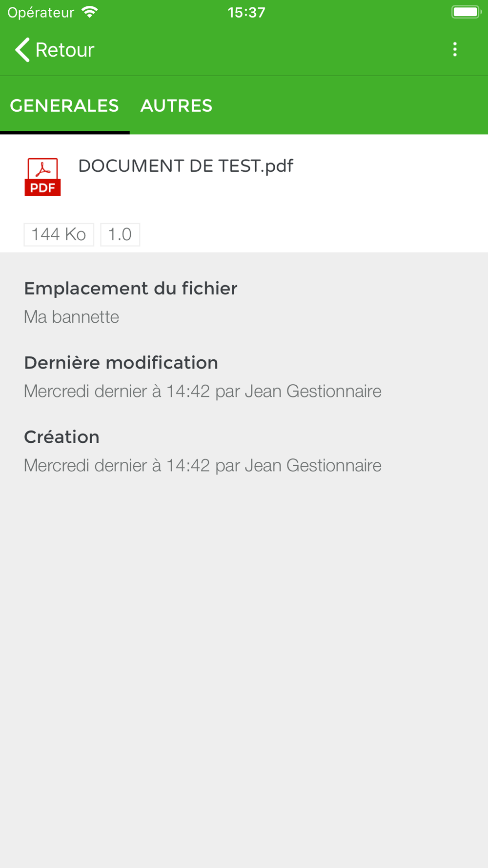Tap the Opérateur carrier label

tap(41, 12)
